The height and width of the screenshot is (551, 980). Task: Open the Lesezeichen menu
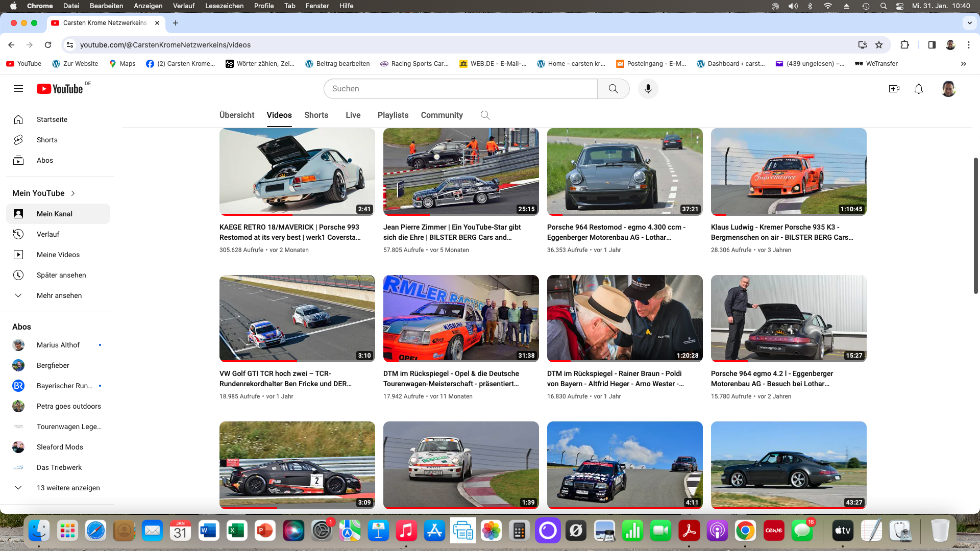(x=224, y=6)
